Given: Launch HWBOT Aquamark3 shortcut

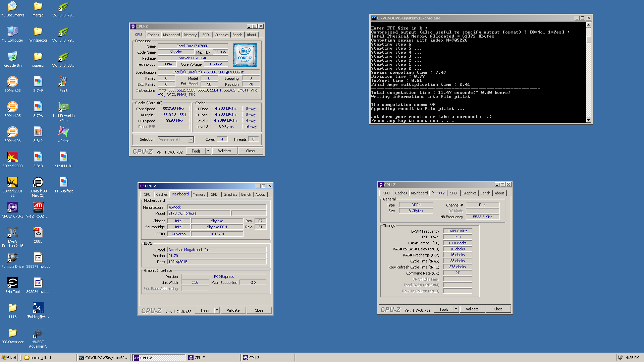Looking at the screenshot, I should pyautogui.click(x=38, y=338).
